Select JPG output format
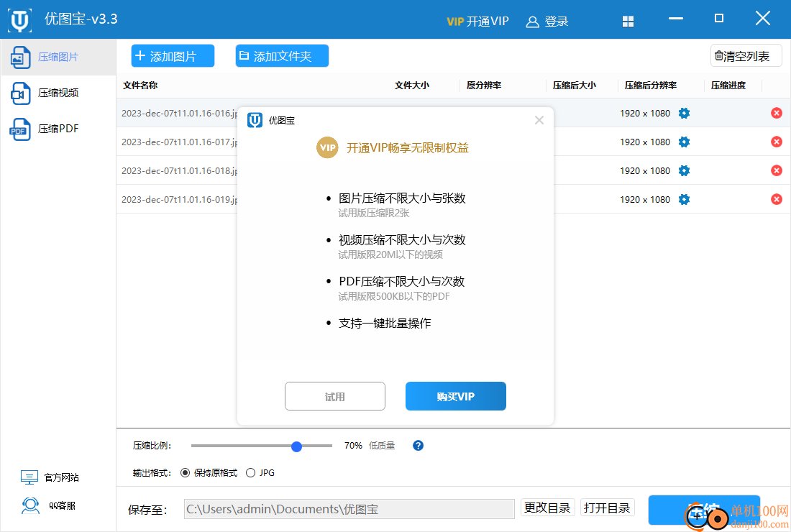Image resolution: width=791 pixels, height=532 pixels. pos(260,473)
